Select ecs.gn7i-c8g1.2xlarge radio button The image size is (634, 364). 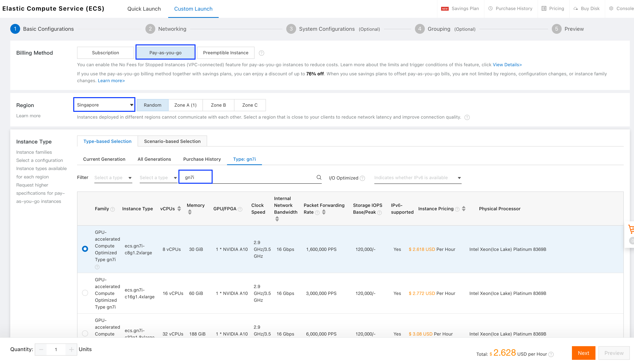pos(85,249)
